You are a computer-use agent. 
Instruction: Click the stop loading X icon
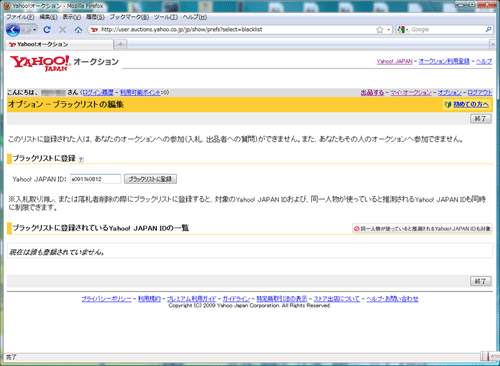[x=62, y=30]
